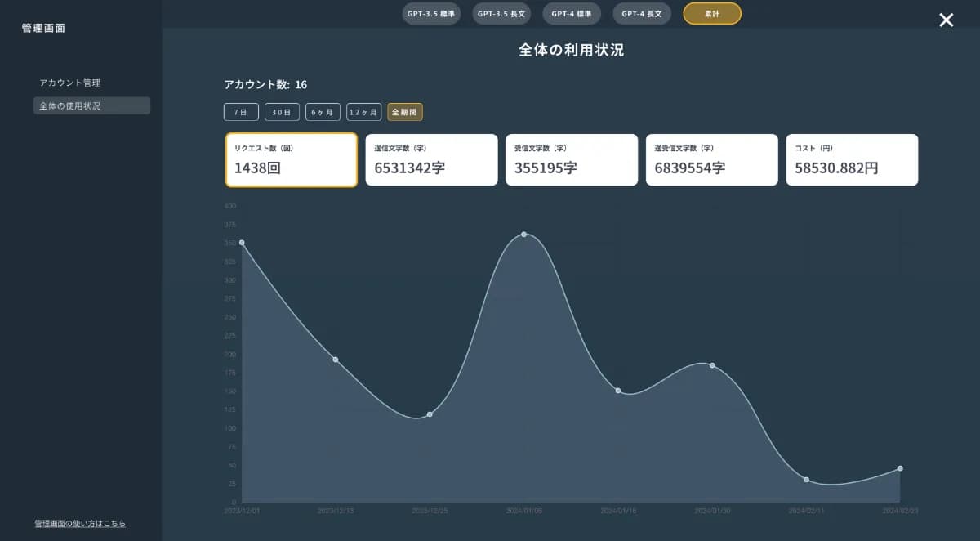
Task: Show data for the last 7日
Action: [240, 112]
